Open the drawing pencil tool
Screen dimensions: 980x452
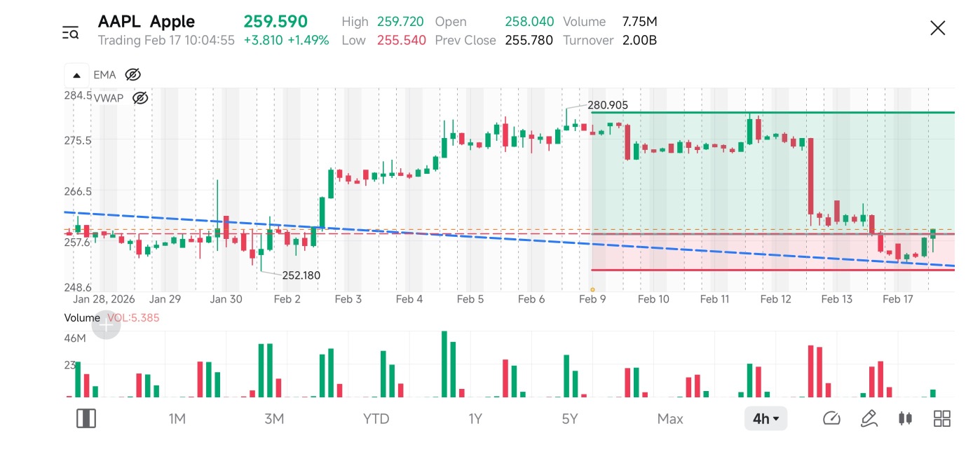869,419
